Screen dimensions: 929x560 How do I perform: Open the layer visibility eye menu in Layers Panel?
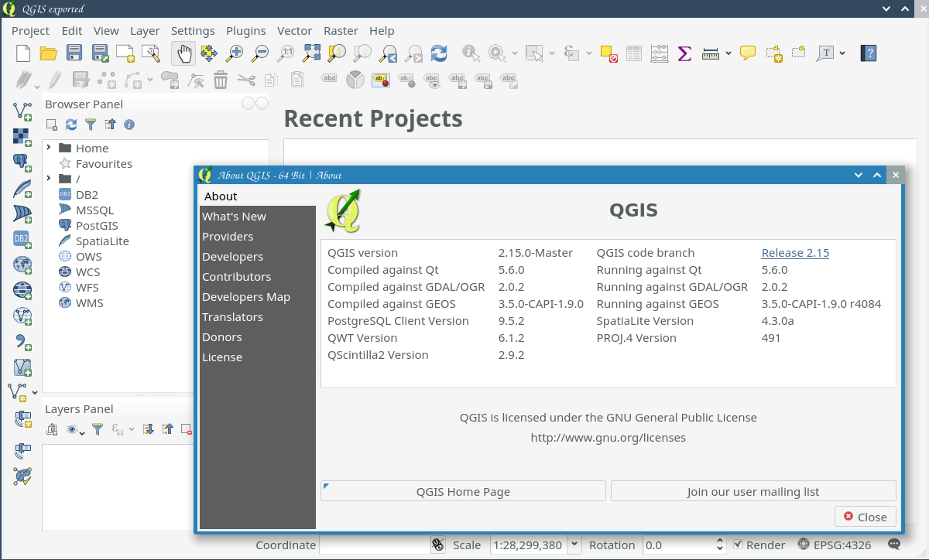[x=75, y=429]
